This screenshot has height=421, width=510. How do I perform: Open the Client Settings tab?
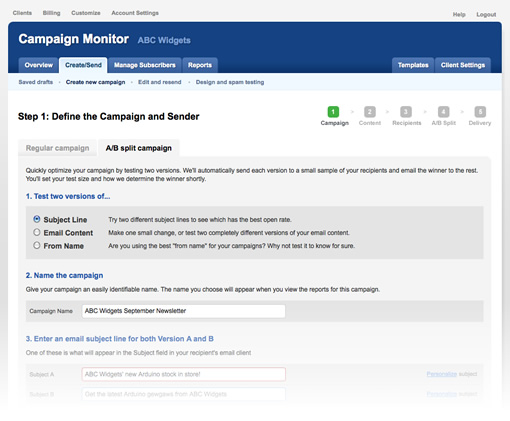coord(463,65)
